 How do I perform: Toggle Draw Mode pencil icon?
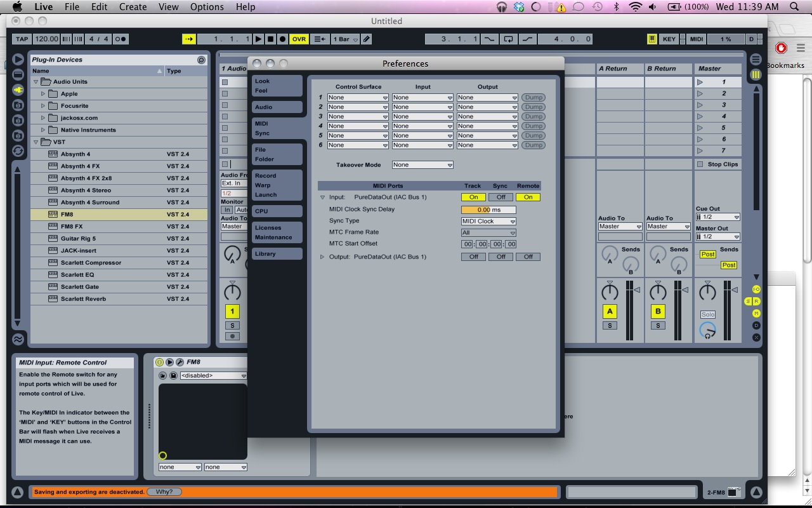[x=367, y=39]
